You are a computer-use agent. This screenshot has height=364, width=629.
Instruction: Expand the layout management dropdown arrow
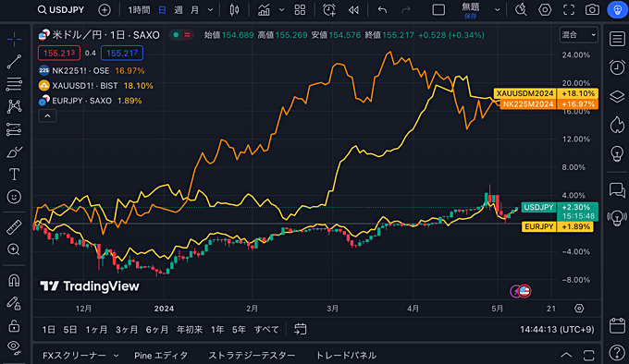[497, 10]
